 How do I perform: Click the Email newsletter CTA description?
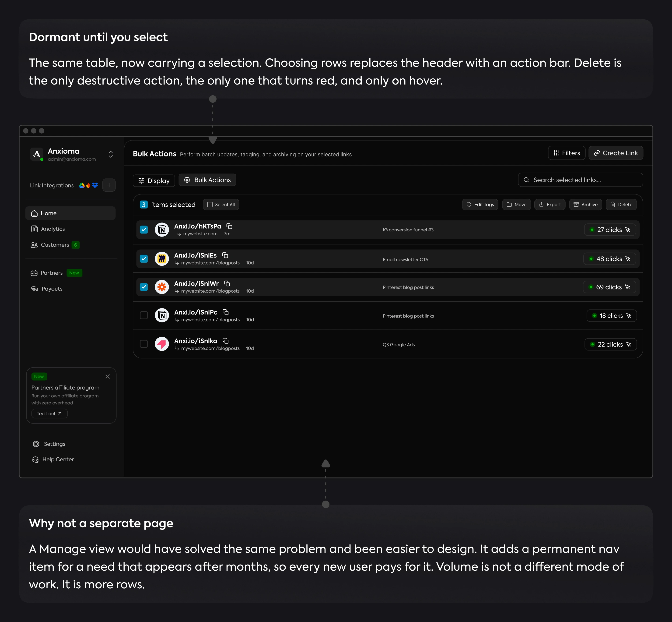coord(405,259)
